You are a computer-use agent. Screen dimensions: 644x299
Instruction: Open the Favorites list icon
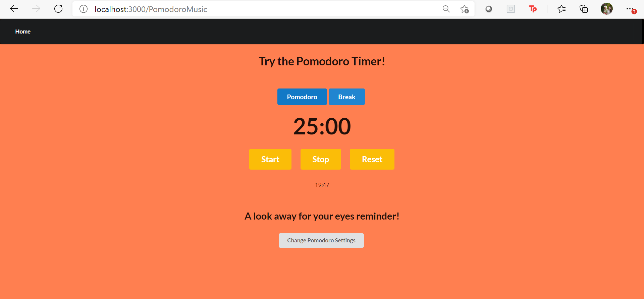pyautogui.click(x=561, y=9)
